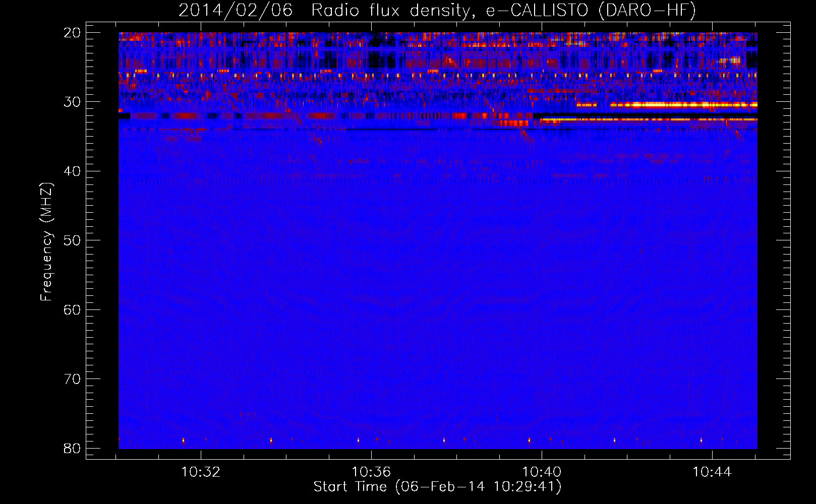
Task: Click the plot title '2014/02/06 Radio flux density, e-CALLISTO (DARO-HF)'
Action: 437,10
